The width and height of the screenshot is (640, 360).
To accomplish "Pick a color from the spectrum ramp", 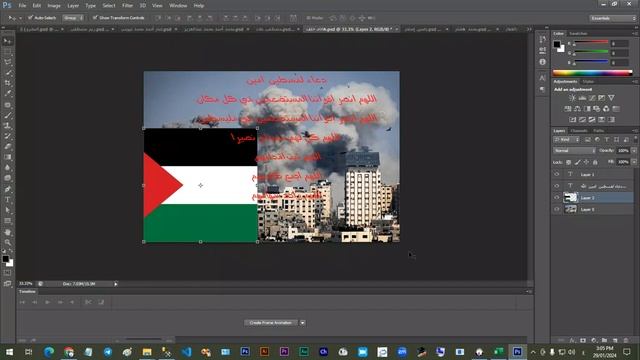I will click(x=592, y=73).
